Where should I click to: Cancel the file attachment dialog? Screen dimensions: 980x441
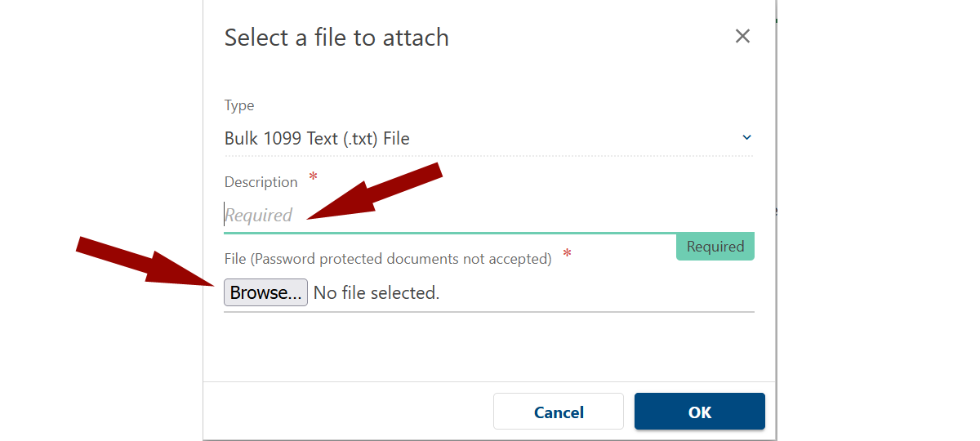(559, 412)
